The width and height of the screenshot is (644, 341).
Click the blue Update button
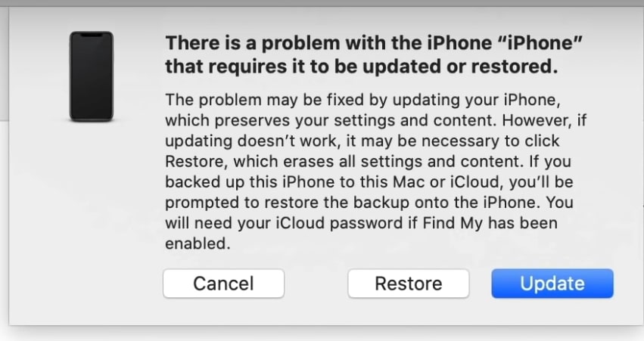pyautogui.click(x=552, y=284)
